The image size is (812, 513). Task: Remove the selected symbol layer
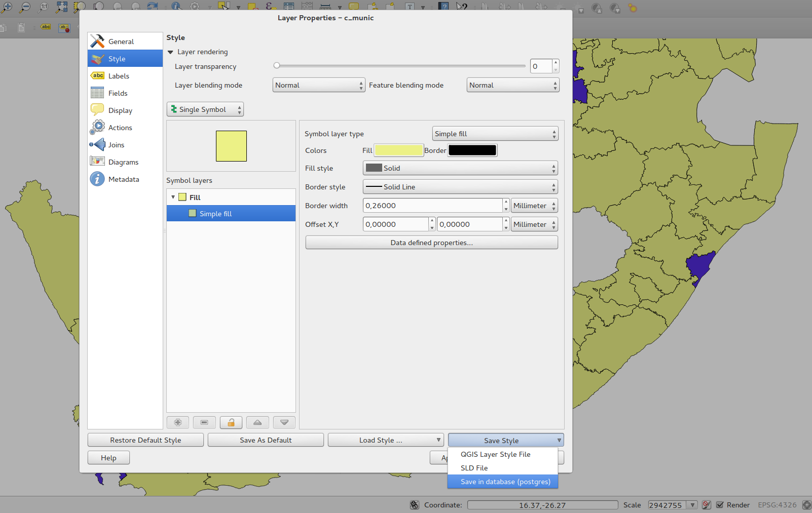pyautogui.click(x=204, y=422)
